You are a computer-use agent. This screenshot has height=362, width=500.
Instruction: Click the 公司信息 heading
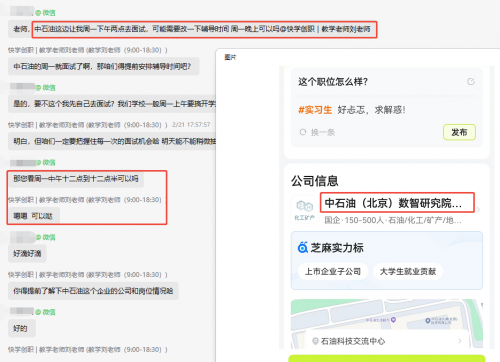pos(315,181)
